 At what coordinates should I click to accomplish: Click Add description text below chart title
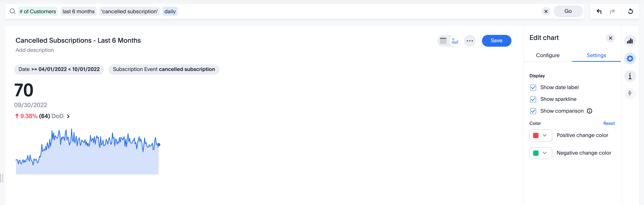(x=34, y=50)
